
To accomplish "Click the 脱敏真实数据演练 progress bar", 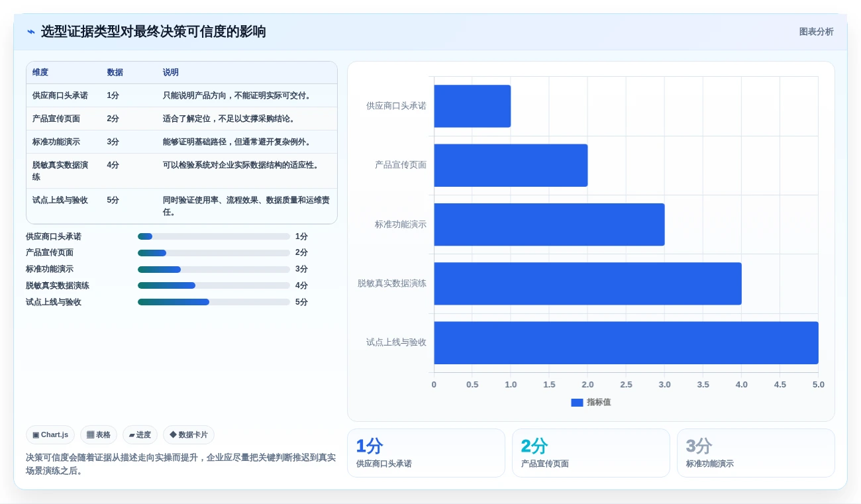I will pyautogui.click(x=214, y=285).
